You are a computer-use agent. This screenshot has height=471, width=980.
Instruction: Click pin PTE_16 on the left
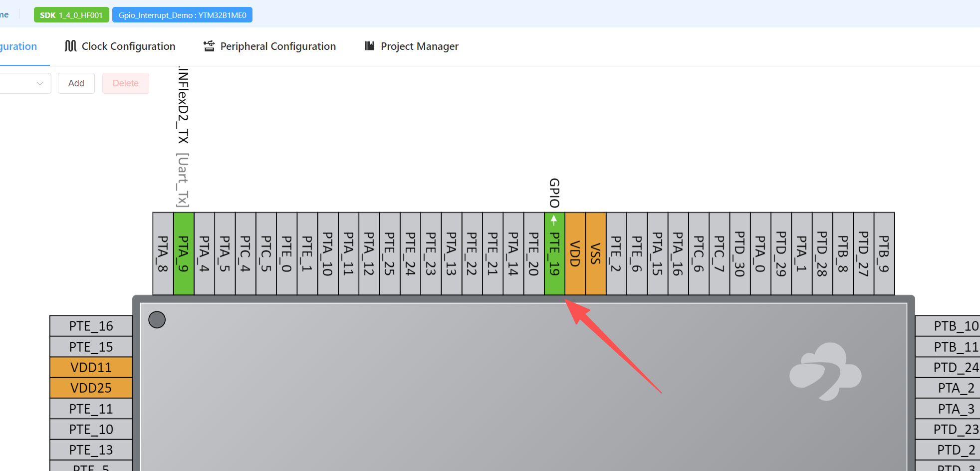point(91,326)
